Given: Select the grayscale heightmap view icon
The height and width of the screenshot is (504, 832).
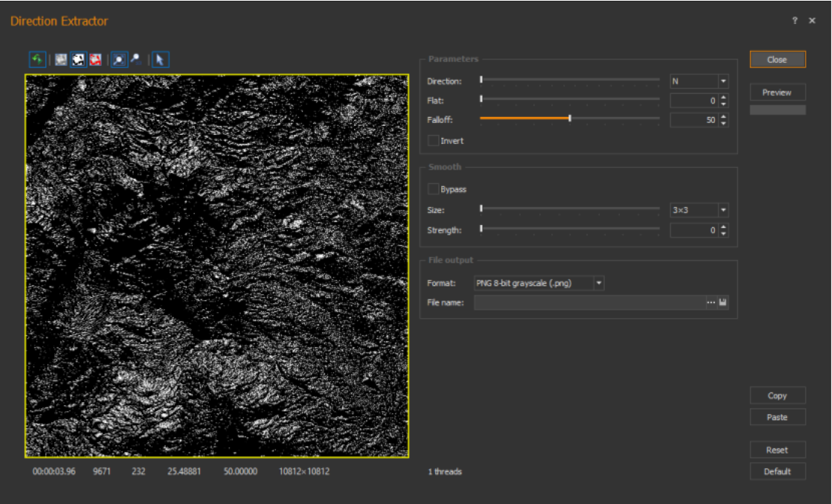Looking at the screenshot, I should [62, 60].
